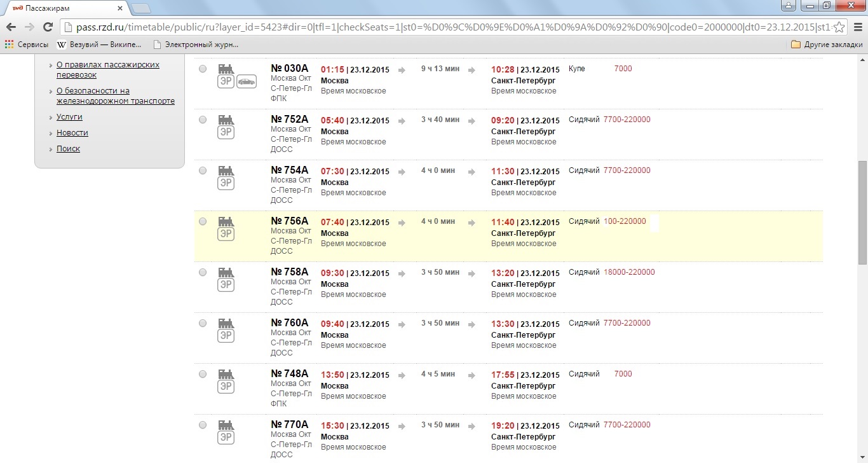The image size is (868, 463).
Task: Open a new browser tab
Action: pos(140,8)
